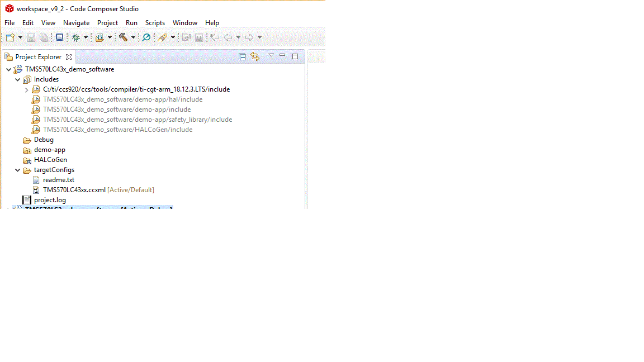Screen dimensions: 644x362
Task: Open the Load program dropdown arrow
Action: coord(110,38)
